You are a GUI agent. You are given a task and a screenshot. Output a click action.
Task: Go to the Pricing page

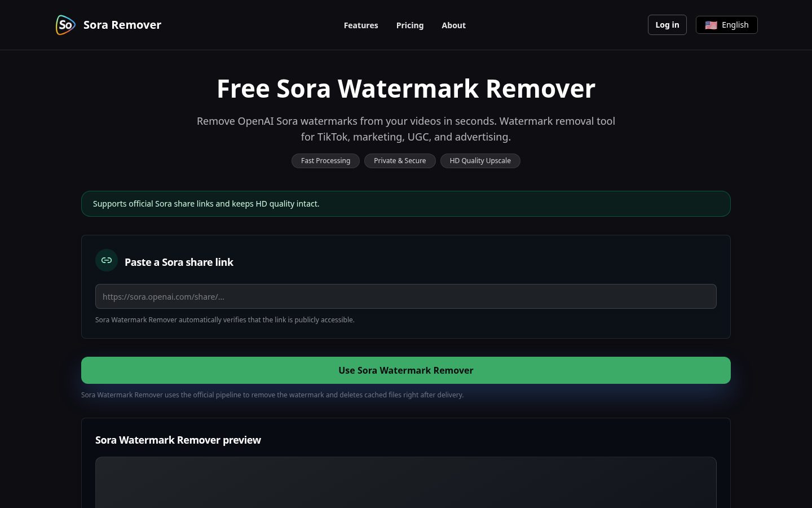click(410, 25)
